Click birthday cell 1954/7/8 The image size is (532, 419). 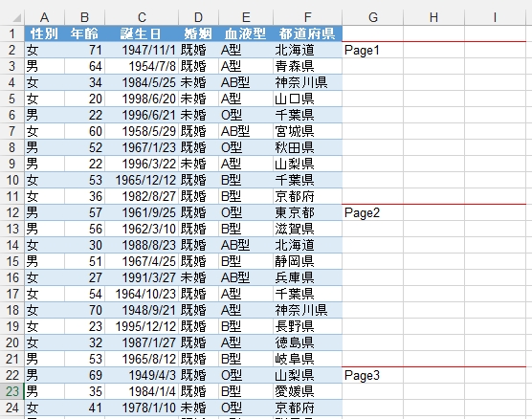click(x=142, y=66)
